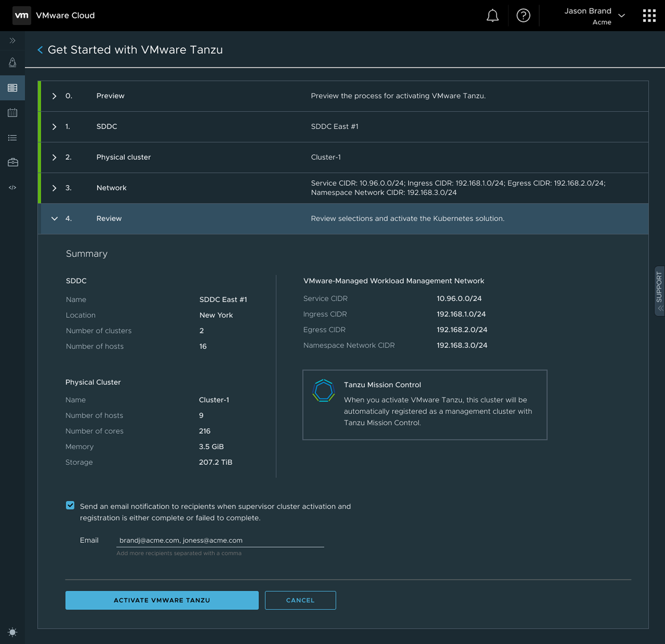The height and width of the screenshot is (644, 665).
Task: Collapse the Review section chevron
Action: tap(54, 219)
